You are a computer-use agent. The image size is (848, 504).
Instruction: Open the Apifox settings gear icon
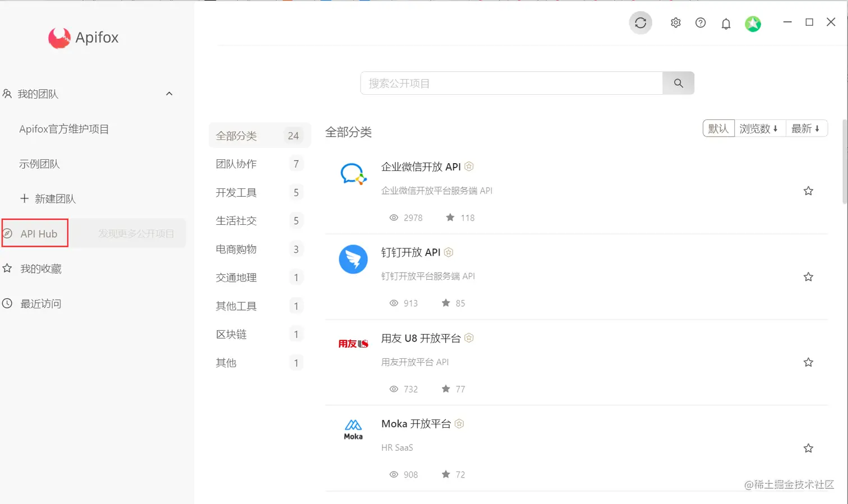[x=675, y=22]
